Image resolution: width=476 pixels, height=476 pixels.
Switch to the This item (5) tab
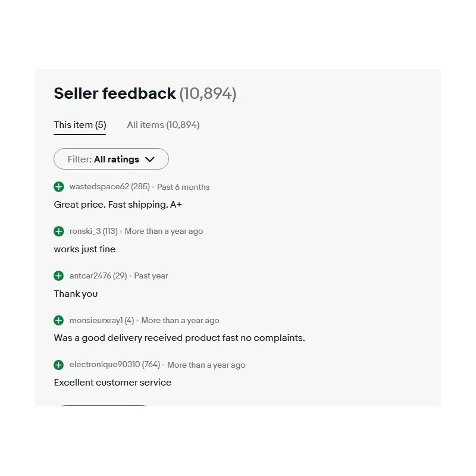click(80, 125)
